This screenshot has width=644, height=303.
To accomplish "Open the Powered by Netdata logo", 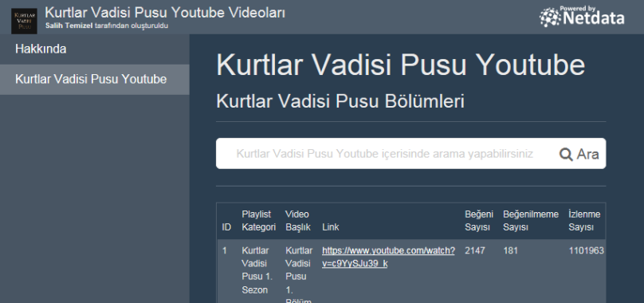I will pos(582,17).
